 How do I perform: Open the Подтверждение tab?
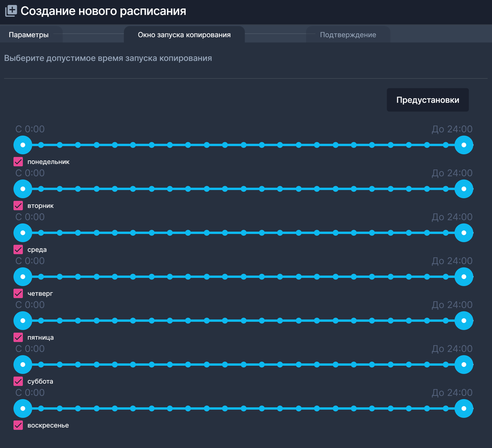348,35
